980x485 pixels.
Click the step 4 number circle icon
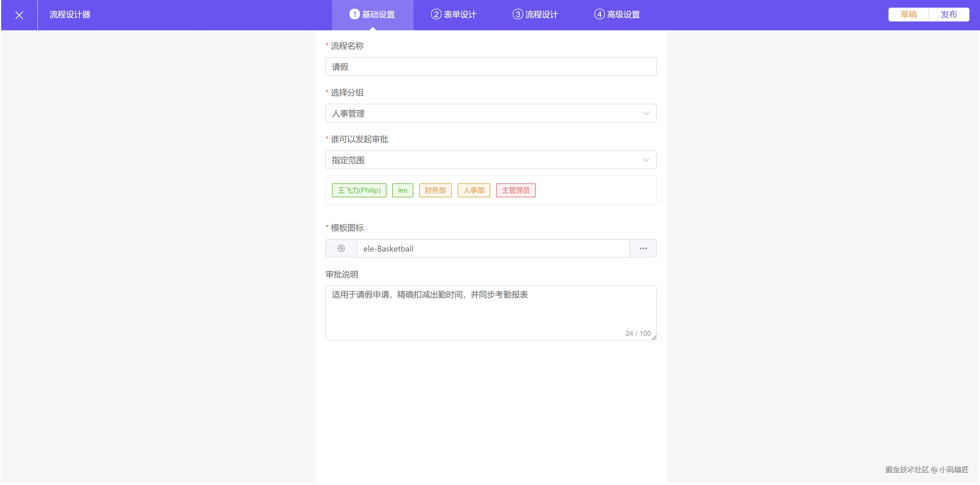click(599, 15)
